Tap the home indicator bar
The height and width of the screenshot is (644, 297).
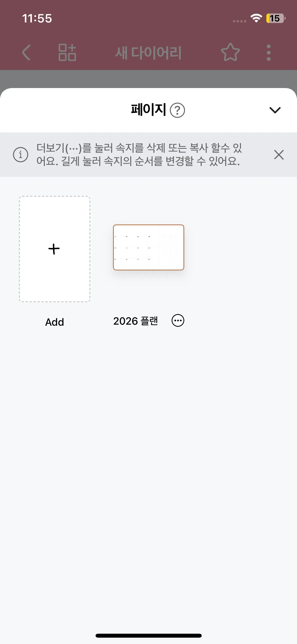tap(148, 636)
